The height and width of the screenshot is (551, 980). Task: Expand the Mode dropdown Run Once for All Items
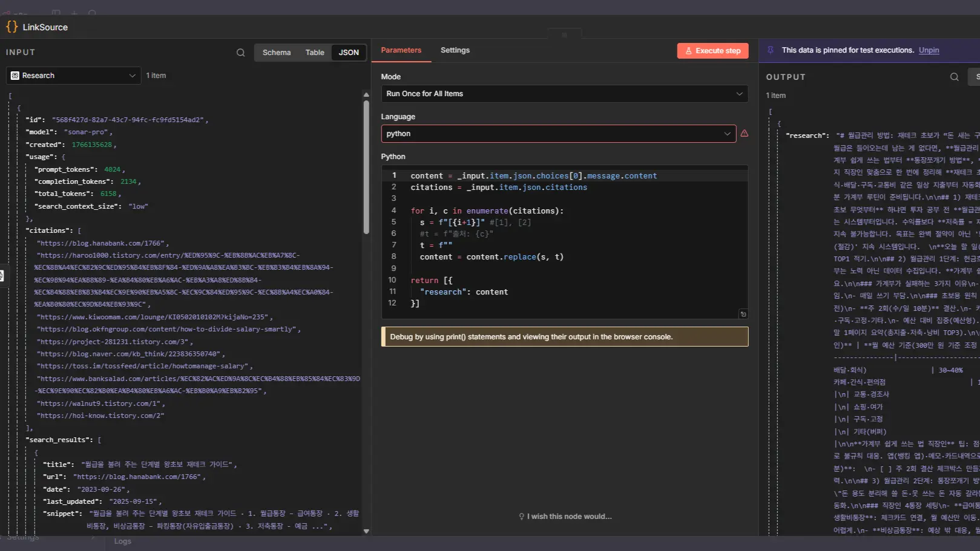564,94
